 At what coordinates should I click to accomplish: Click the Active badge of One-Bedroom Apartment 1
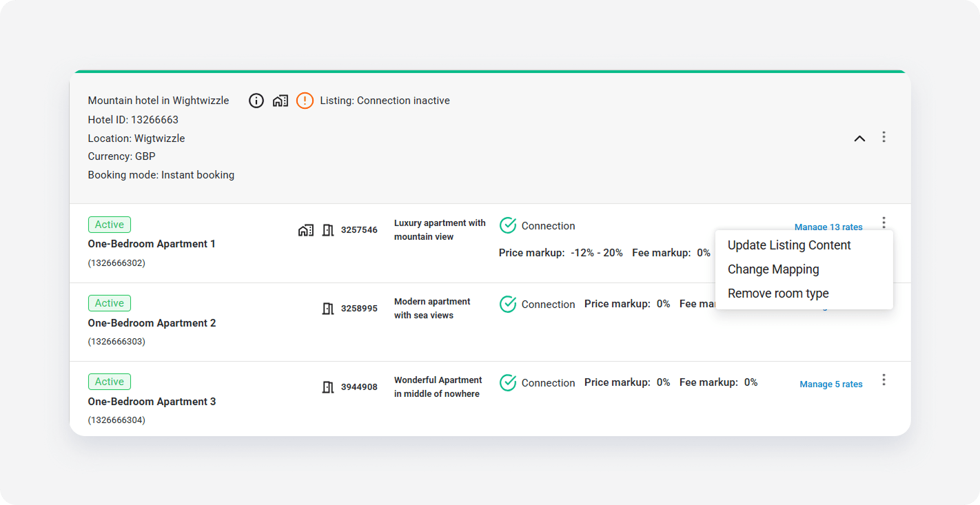coord(110,225)
